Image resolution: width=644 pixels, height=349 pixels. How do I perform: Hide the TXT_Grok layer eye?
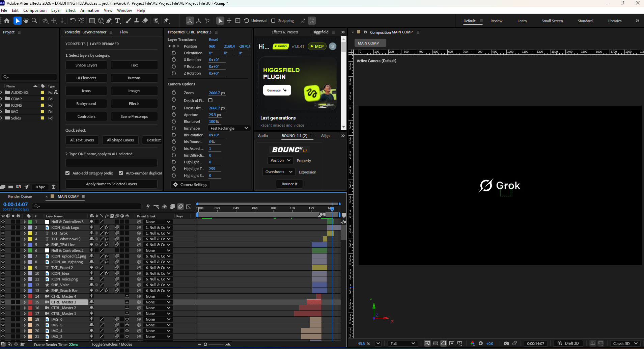point(3,233)
